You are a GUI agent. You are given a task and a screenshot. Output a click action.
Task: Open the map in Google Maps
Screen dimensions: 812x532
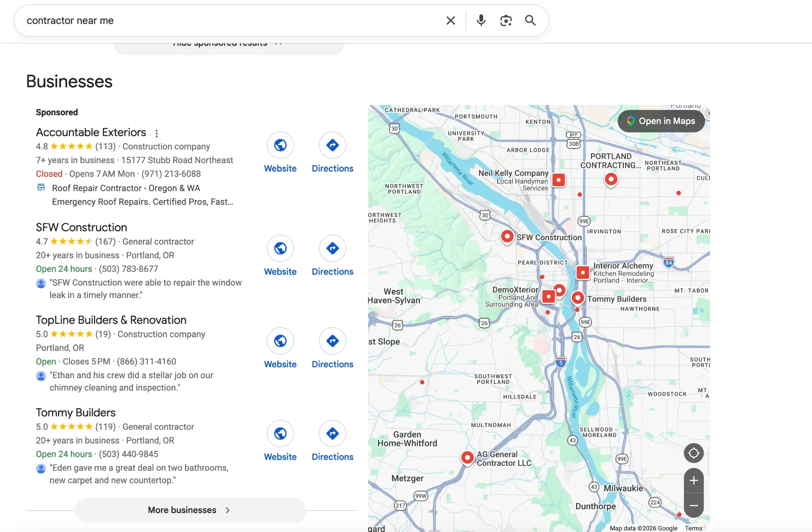tap(661, 121)
